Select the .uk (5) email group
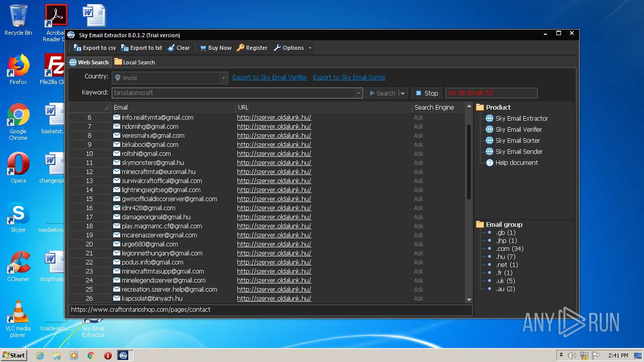This screenshot has height=362, width=644. [506, 281]
